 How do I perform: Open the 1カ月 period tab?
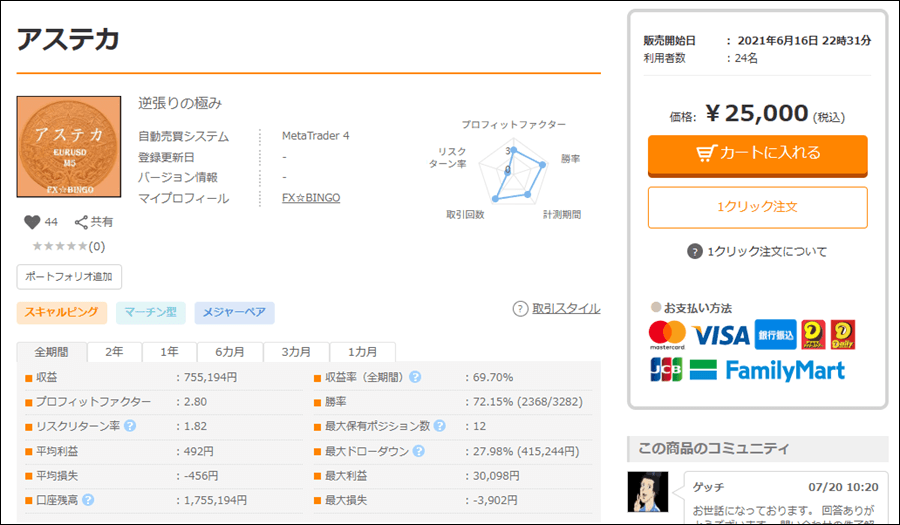point(362,352)
